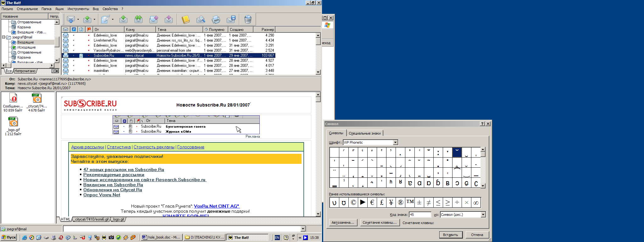Open the _citycat/74… GIF attachment icon
This screenshot has height=242, width=644.
pyautogui.click(x=36, y=98)
